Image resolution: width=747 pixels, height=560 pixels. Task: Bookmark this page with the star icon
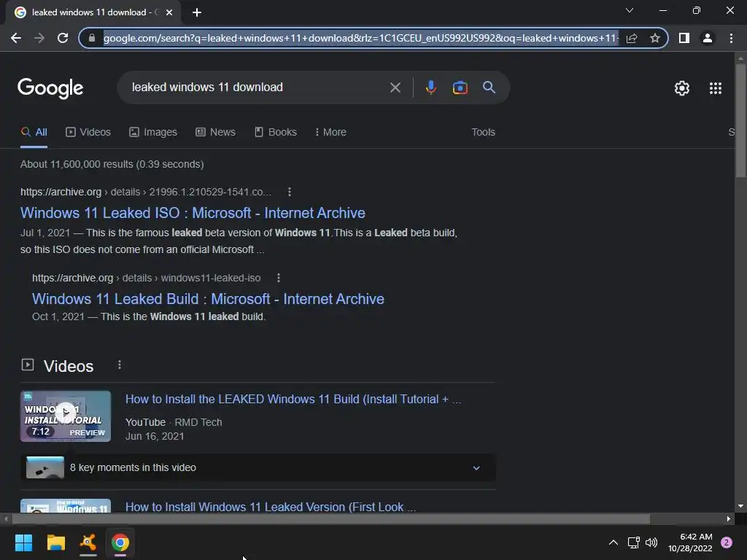tap(655, 38)
